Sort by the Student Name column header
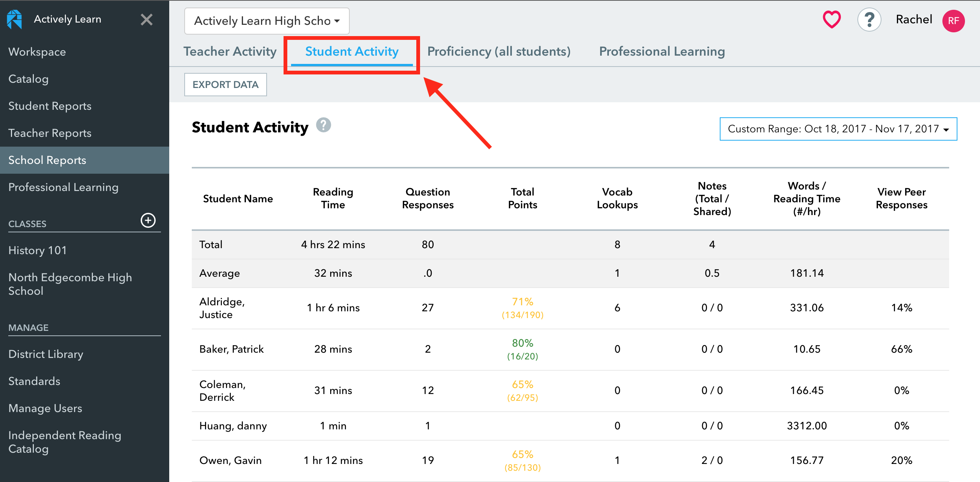 click(x=238, y=199)
